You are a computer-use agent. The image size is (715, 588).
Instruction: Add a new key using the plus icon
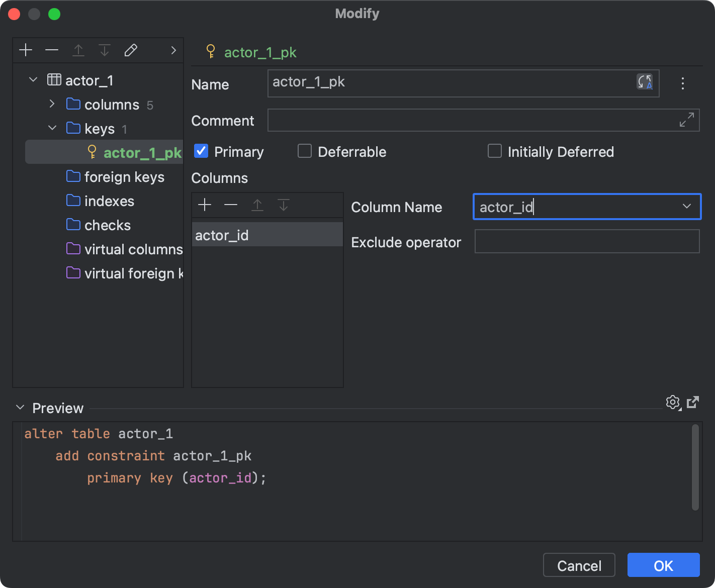coord(25,50)
